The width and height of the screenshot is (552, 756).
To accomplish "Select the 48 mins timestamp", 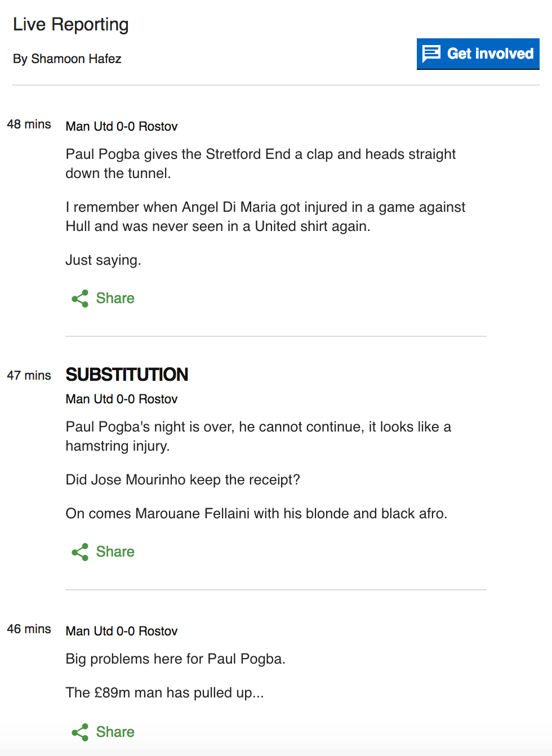I will [29, 124].
